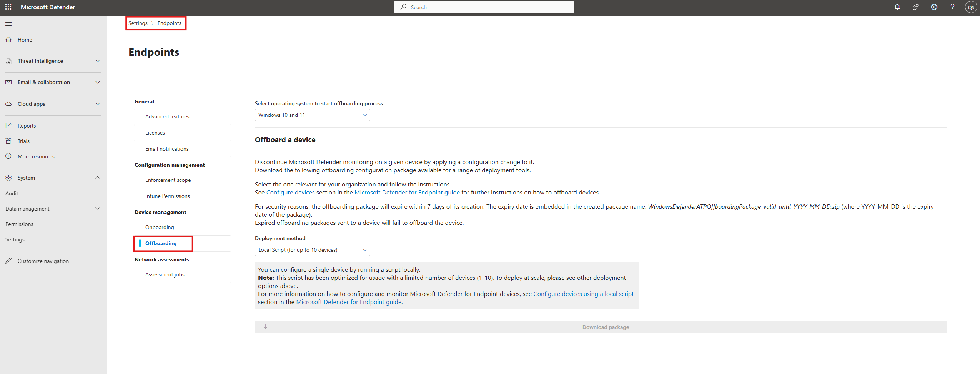This screenshot has width=980, height=374.
Task: Click the Device management heading
Action: coord(160,212)
